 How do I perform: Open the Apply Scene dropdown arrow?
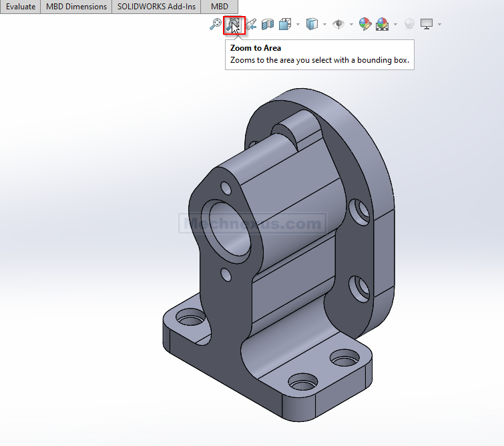pyautogui.click(x=395, y=25)
